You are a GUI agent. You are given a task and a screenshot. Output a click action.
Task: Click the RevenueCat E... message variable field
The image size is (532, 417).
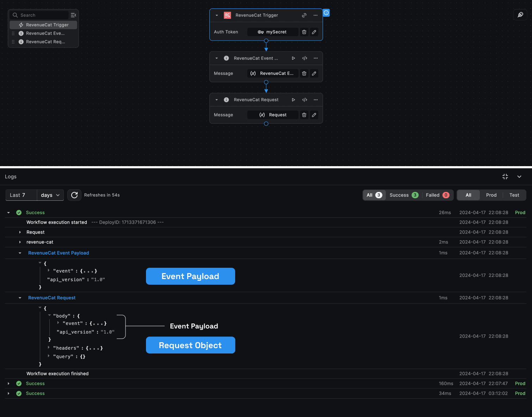pyautogui.click(x=273, y=73)
